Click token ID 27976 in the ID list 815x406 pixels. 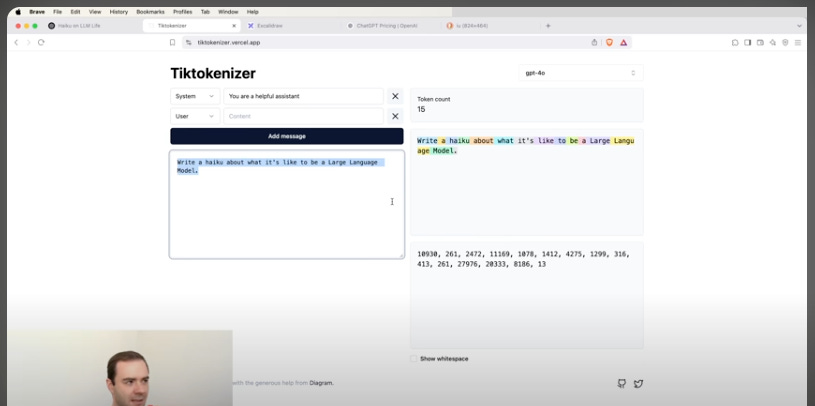coord(460,265)
